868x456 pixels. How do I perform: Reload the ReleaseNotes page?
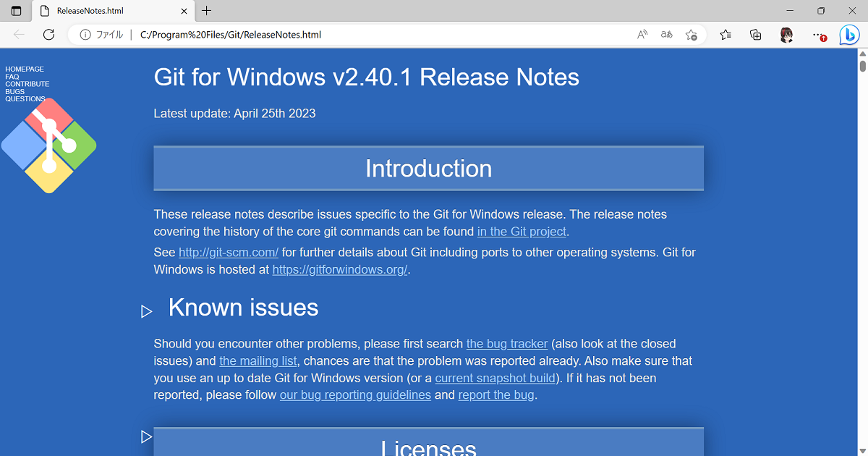[48, 34]
